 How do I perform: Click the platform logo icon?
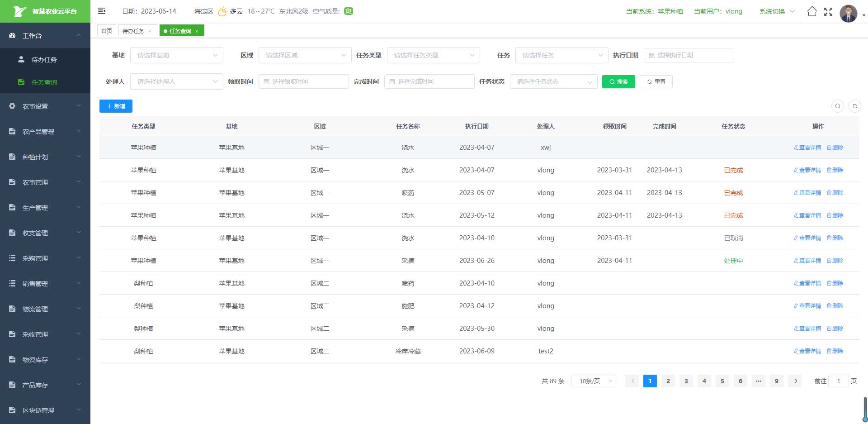coord(19,11)
